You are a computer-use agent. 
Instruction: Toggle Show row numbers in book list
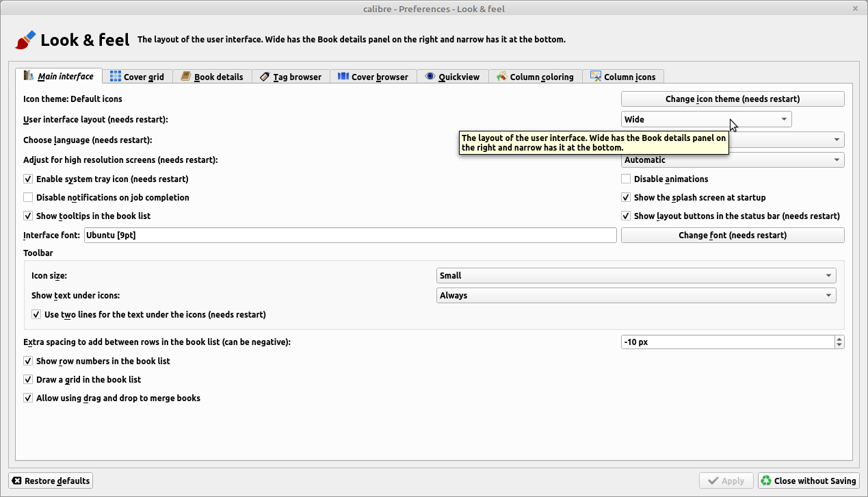(x=28, y=361)
